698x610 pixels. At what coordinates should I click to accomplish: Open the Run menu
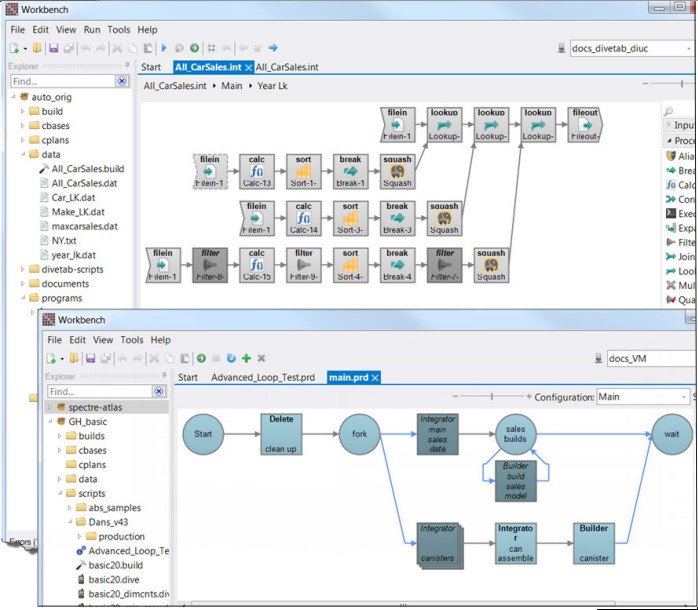pos(92,30)
